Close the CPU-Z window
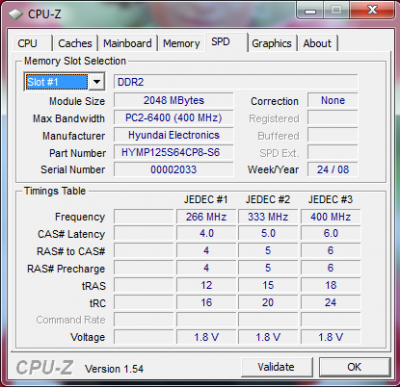This screenshot has height=388, width=400. point(372,10)
